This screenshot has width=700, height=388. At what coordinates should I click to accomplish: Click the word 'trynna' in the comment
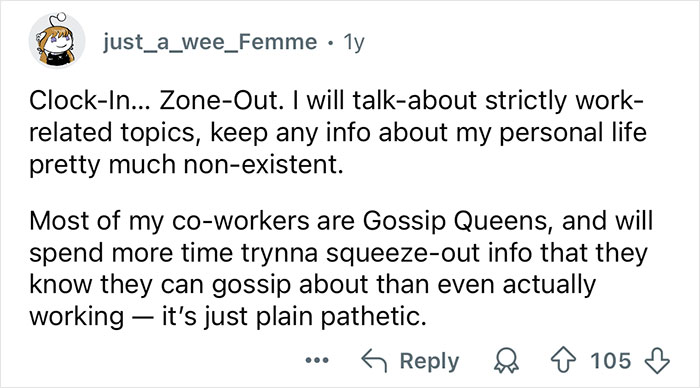pyautogui.click(x=279, y=254)
